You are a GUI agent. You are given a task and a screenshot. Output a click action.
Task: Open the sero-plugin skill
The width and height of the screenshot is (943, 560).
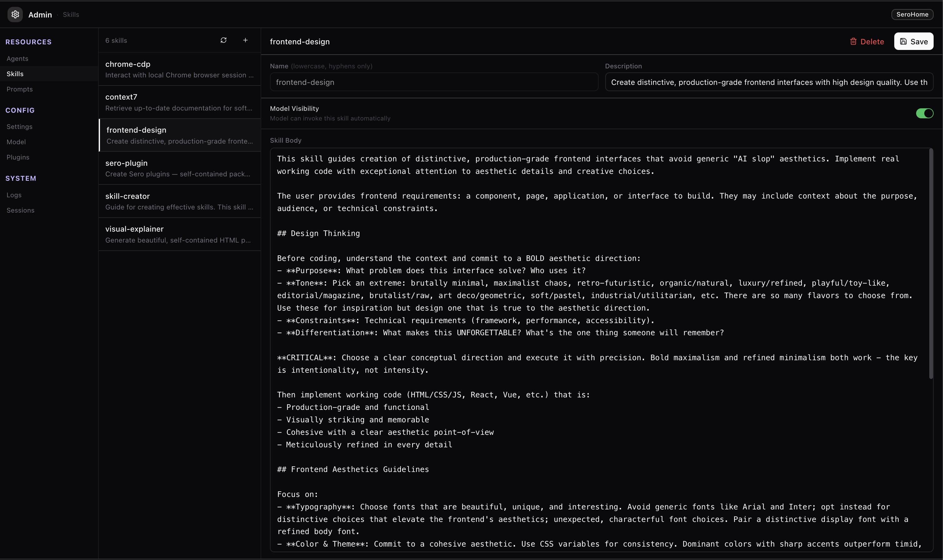click(179, 168)
